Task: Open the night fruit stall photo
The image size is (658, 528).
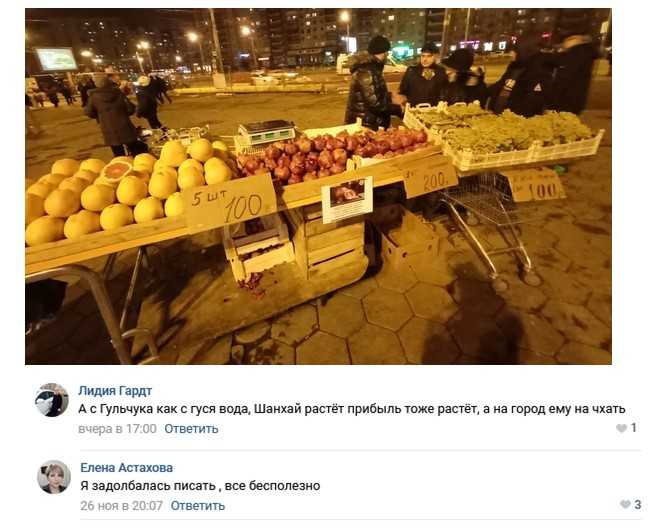Action: click(318, 186)
